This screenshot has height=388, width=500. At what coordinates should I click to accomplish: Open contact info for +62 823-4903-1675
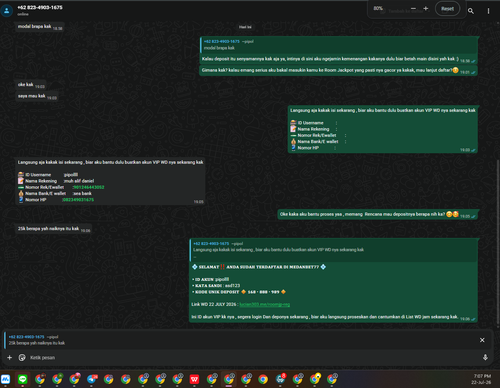[40, 7]
